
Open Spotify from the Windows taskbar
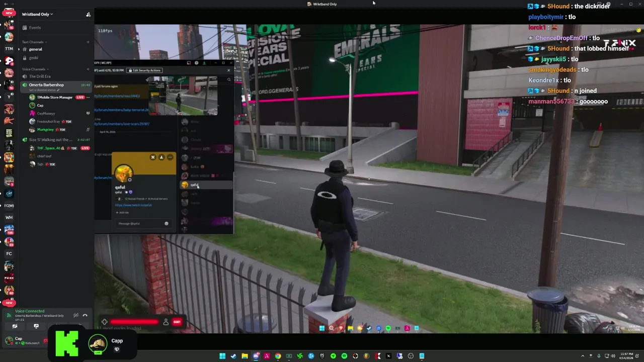(344, 356)
